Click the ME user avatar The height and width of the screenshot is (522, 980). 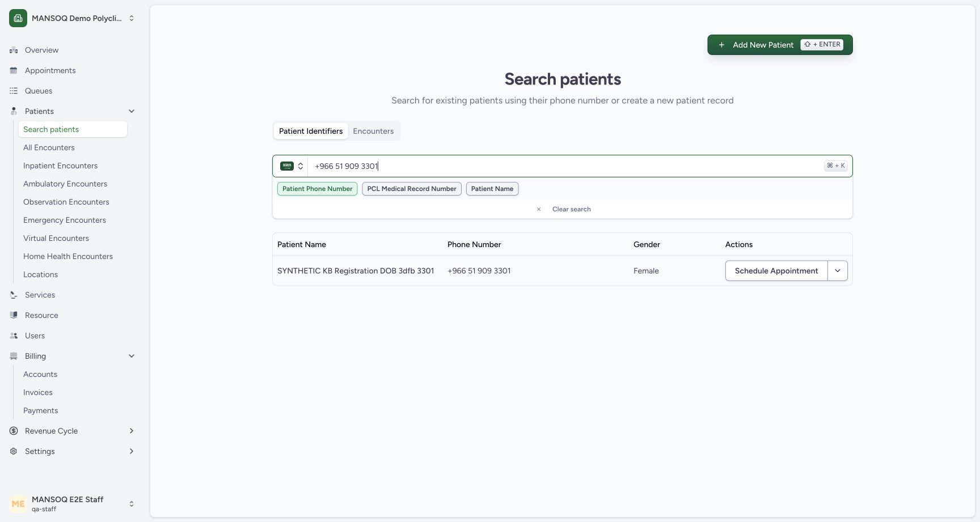18,504
